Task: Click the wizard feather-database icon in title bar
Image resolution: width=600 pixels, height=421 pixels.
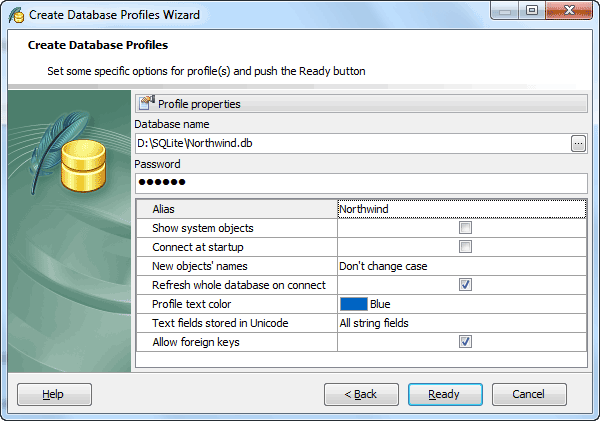Action: coord(16,15)
